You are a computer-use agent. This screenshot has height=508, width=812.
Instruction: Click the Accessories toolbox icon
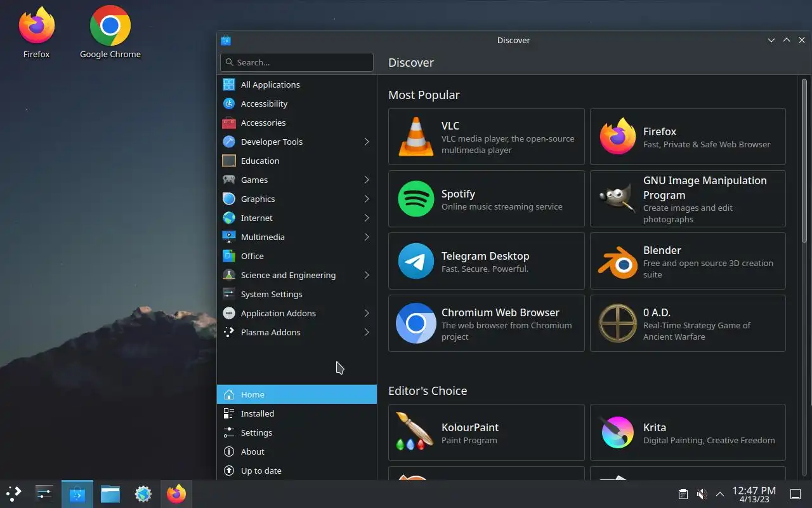(x=229, y=123)
